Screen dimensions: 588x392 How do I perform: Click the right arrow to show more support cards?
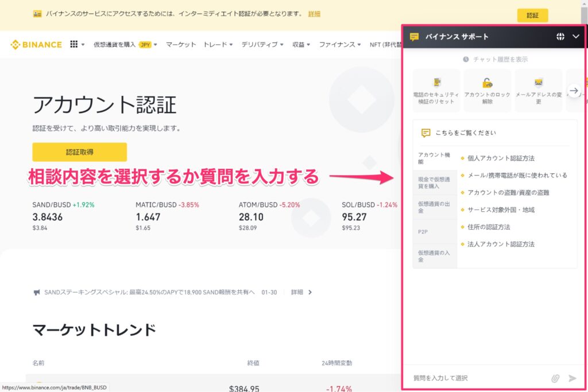[574, 90]
